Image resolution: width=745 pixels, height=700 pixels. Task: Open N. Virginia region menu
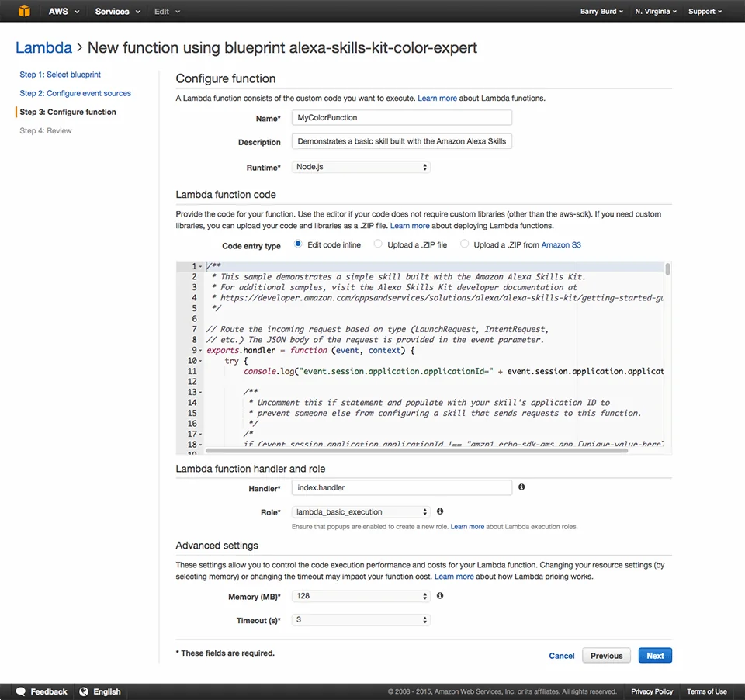pos(656,12)
